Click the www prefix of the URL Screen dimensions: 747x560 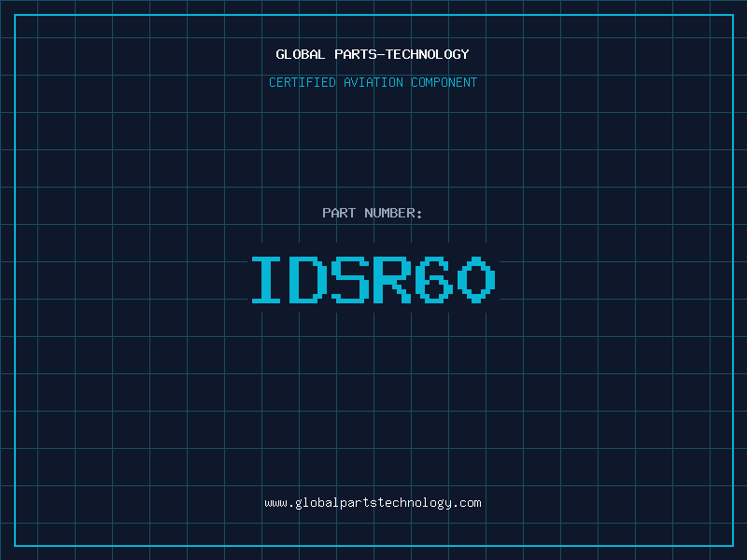tap(275, 502)
